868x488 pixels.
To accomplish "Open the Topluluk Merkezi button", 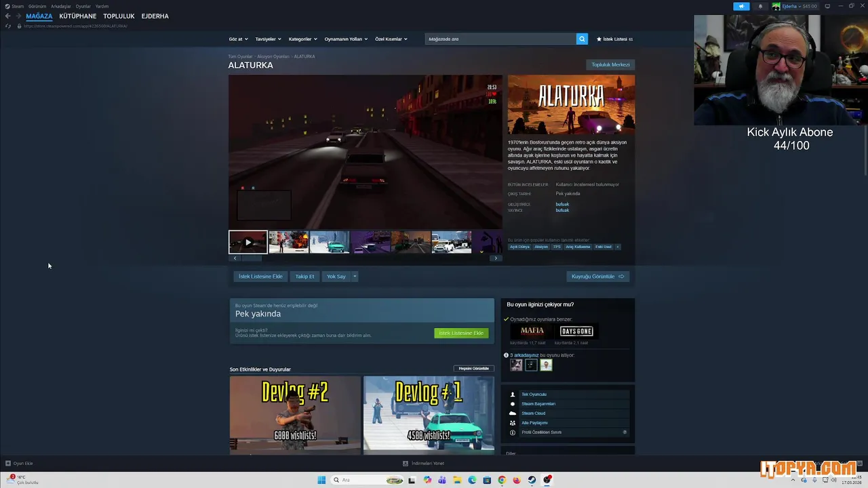I will pos(610,65).
